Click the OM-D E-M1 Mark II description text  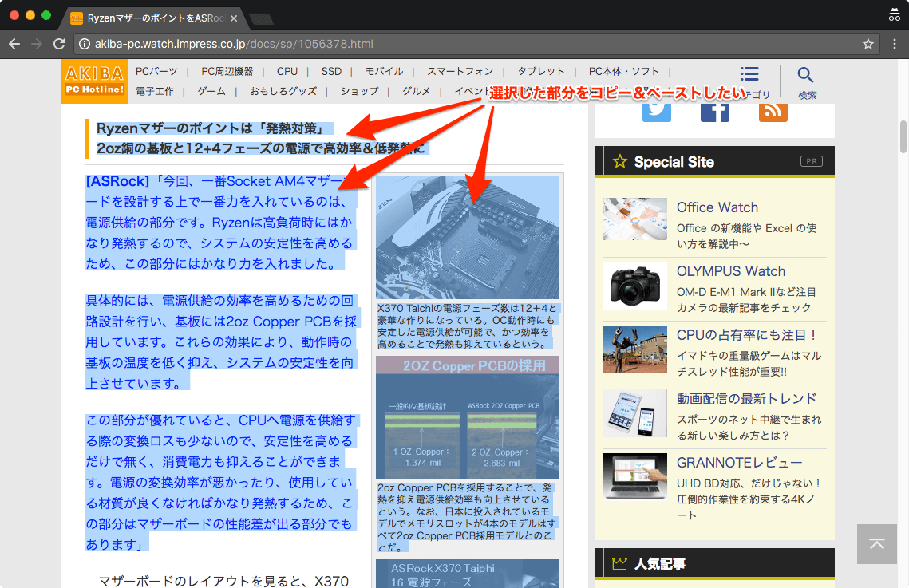coord(747,300)
